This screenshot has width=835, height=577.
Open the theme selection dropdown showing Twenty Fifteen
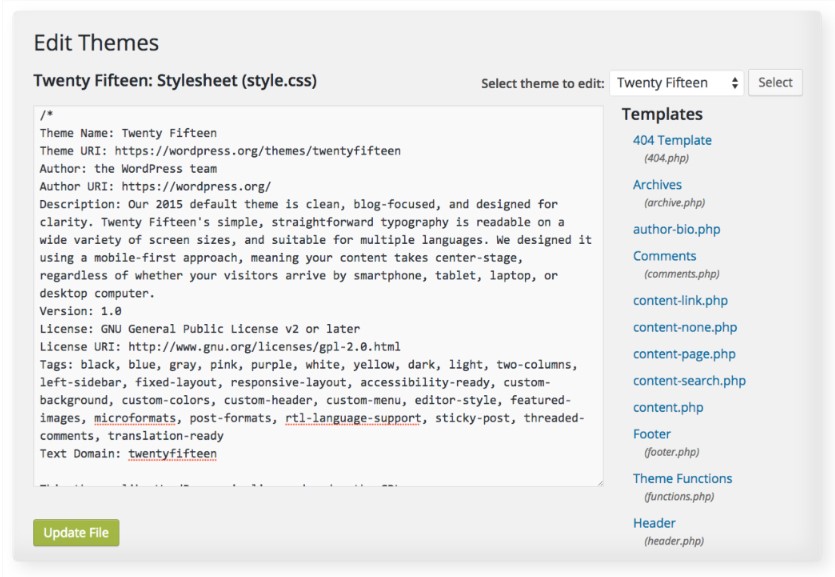pos(676,83)
